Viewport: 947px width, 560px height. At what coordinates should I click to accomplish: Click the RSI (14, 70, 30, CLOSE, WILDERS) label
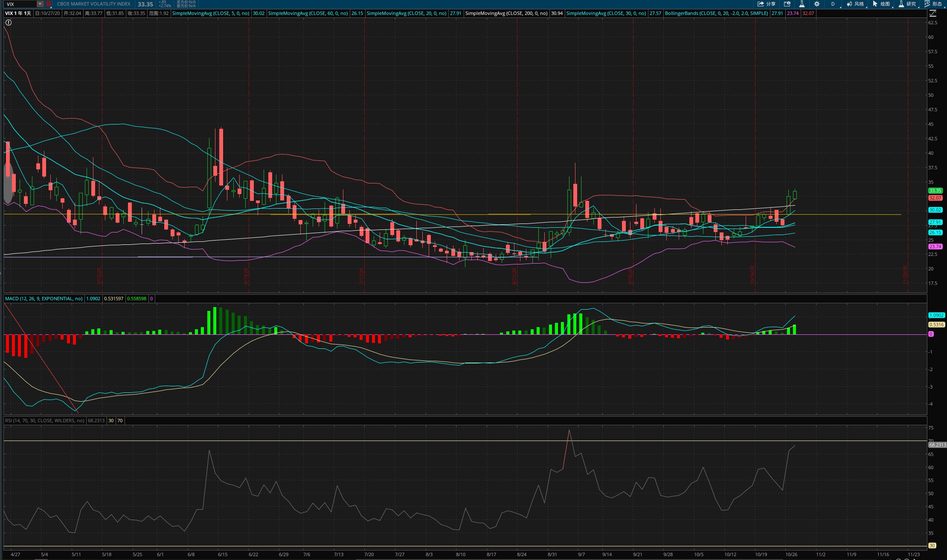point(45,421)
